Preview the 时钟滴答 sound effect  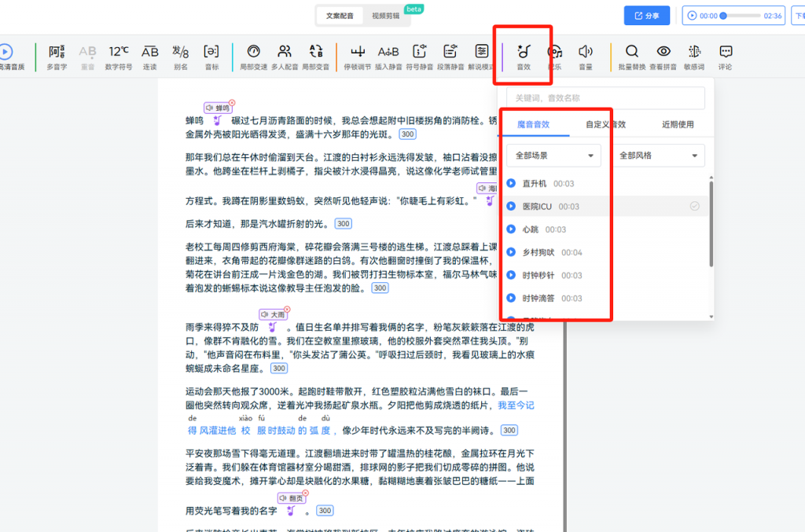[511, 298]
